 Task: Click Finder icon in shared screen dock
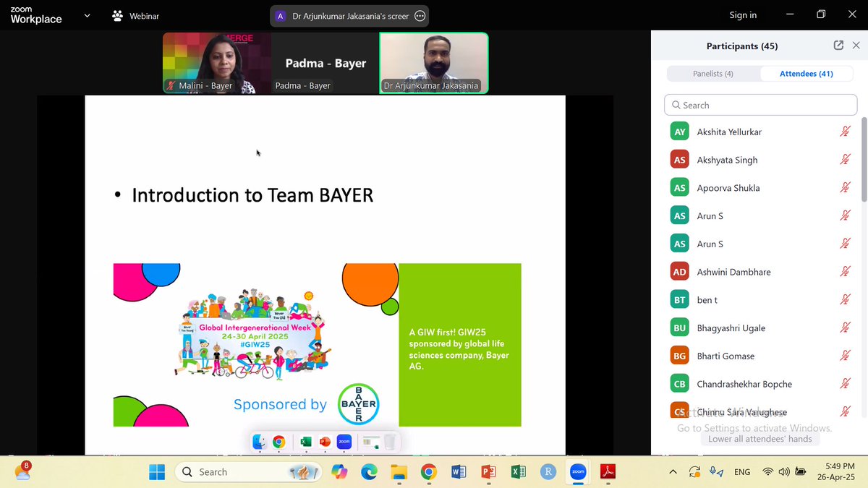tap(259, 442)
